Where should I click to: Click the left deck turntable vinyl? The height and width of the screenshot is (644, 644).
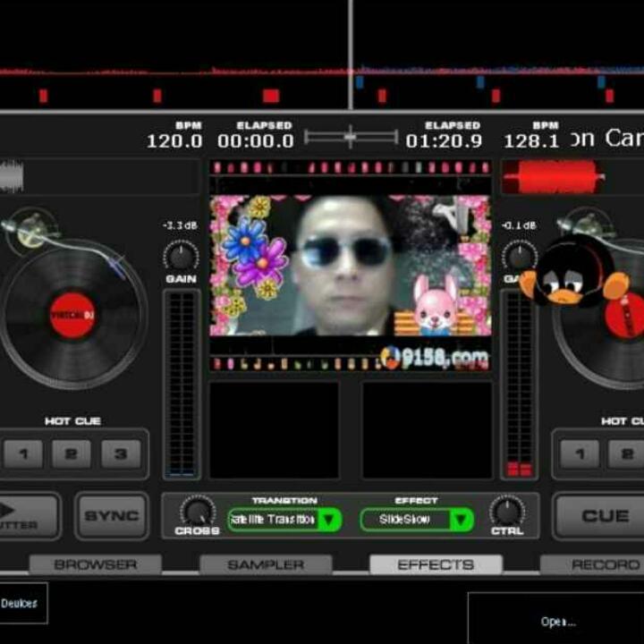[x=72, y=314]
